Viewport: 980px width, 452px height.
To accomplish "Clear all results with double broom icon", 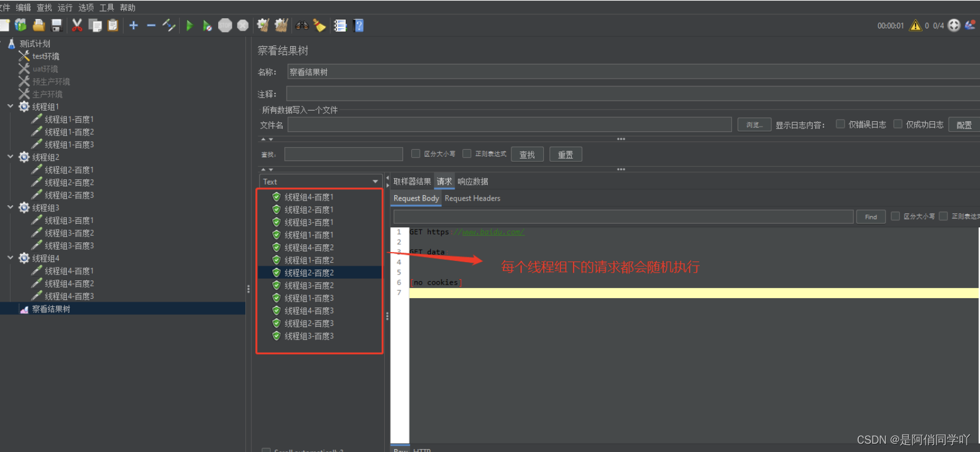I will [x=281, y=25].
